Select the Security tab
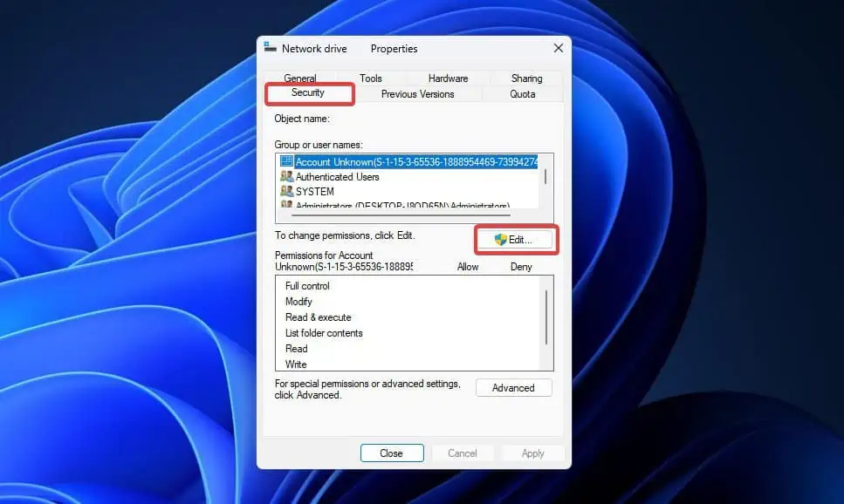Viewport: 844px width, 504px height. click(308, 92)
